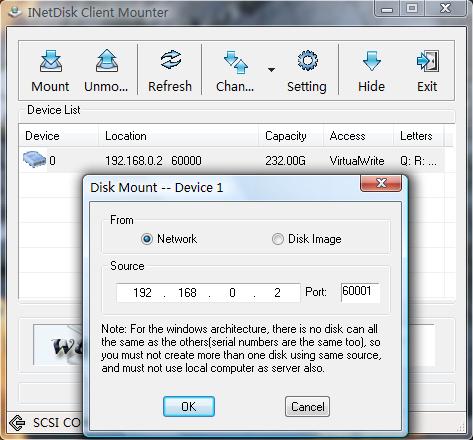Minimize the INetDisk Client Mounter window
The image size is (473, 440).
[x=387, y=9]
